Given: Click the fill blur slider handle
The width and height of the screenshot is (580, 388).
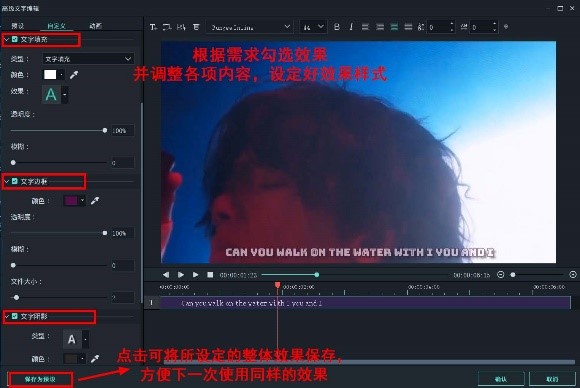Looking at the screenshot, I should coord(13,162).
